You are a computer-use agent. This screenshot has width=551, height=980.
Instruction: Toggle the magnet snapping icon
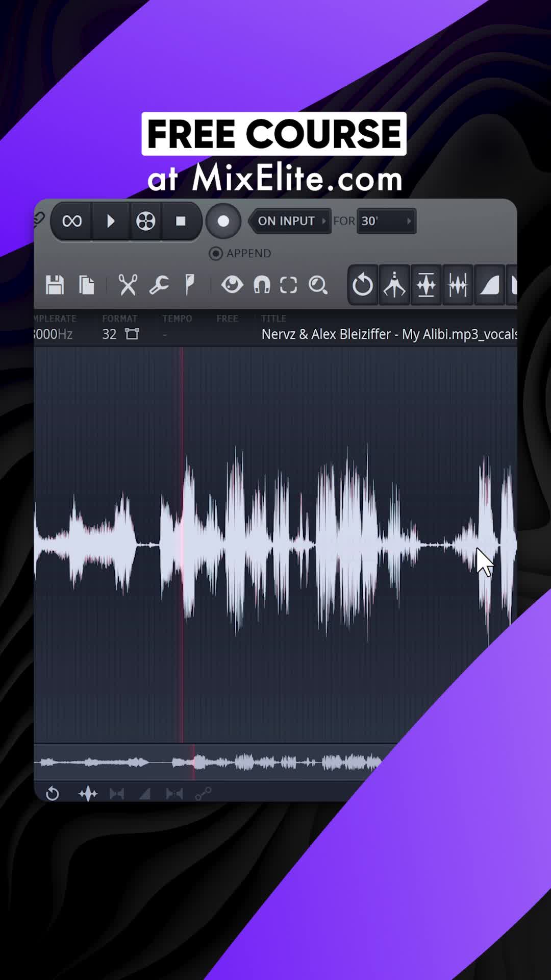coord(262,285)
